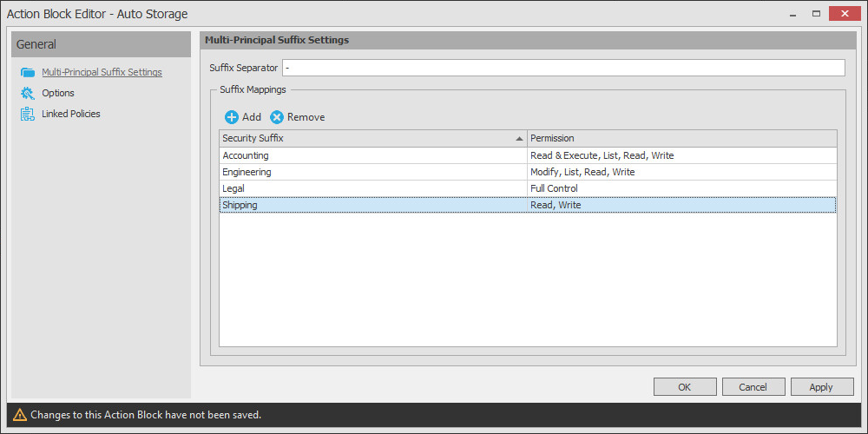This screenshot has height=434, width=868.
Task: Click the blue Remove X icon
Action: pos(277,117)
